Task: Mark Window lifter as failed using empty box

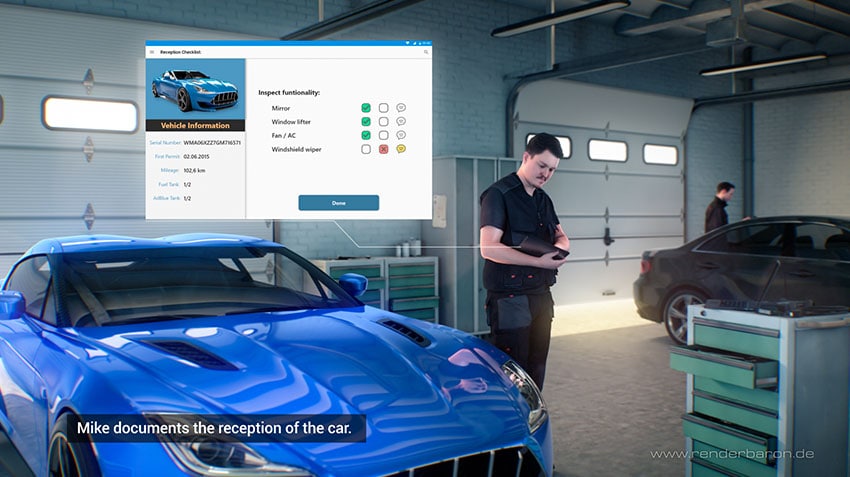Action: coord(383,121)
